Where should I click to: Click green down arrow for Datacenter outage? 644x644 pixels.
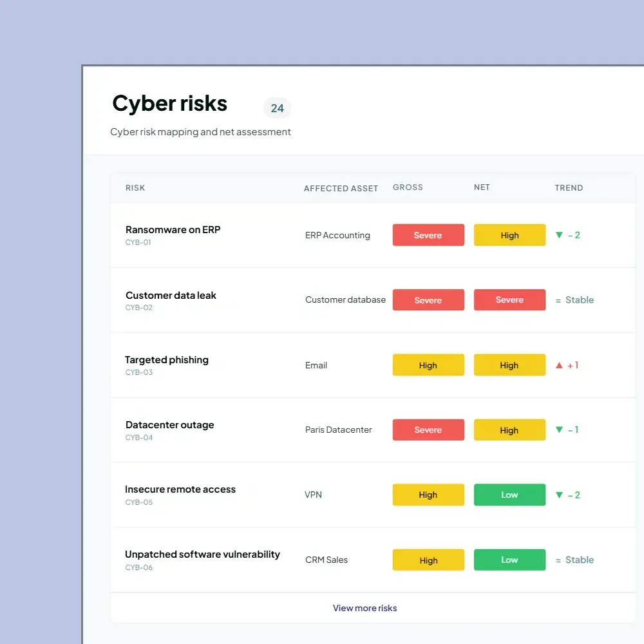pos(559,430)
